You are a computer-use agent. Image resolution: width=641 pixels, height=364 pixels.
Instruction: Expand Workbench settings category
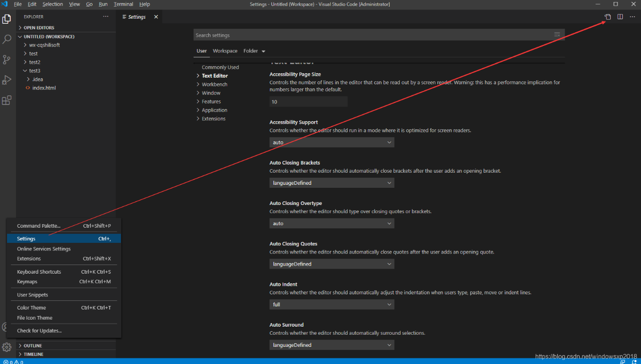click(214, 84)
